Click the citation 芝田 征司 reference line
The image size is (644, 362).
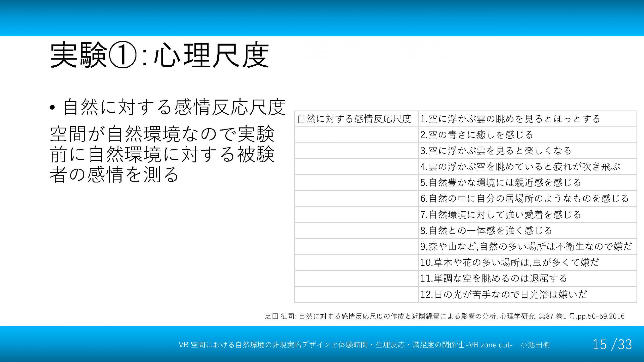pyautogui.click(x=445, y=316)
